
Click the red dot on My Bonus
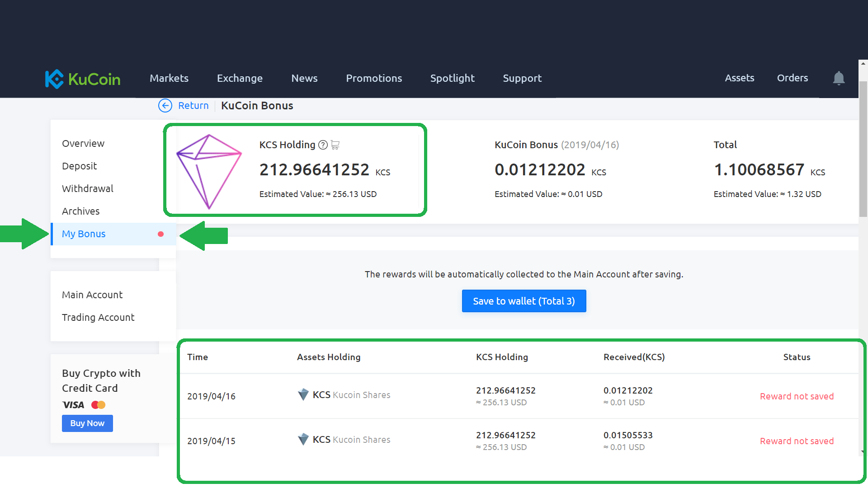[x=160, y=234]
